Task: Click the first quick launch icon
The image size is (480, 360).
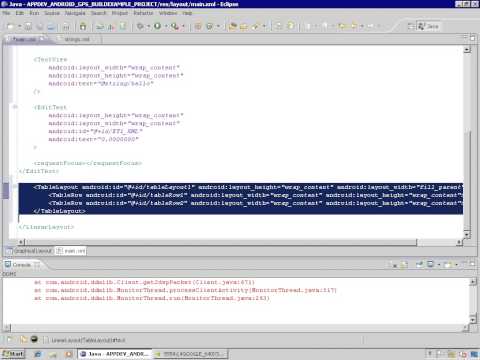Action: [37, 354]
